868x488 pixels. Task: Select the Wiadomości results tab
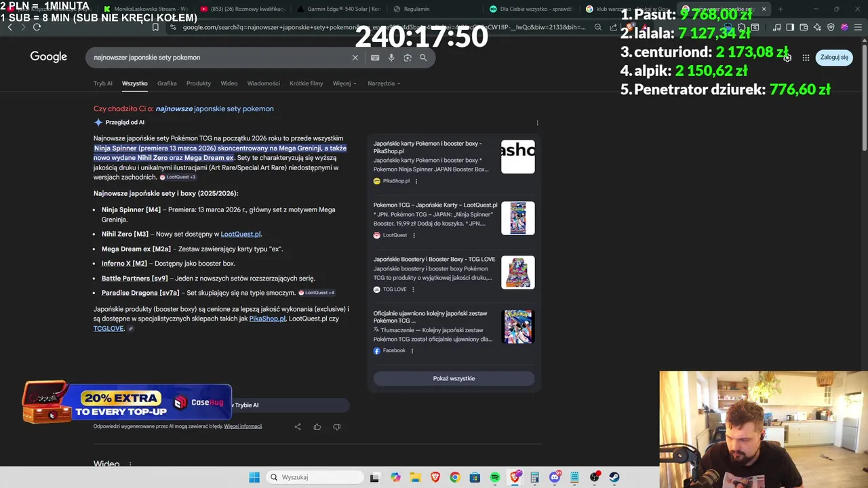tap(264, 83)
